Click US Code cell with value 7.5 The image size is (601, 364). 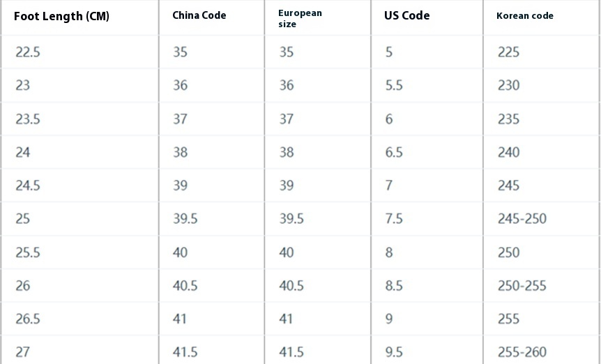pyautogui.click(x=394, y=219)
